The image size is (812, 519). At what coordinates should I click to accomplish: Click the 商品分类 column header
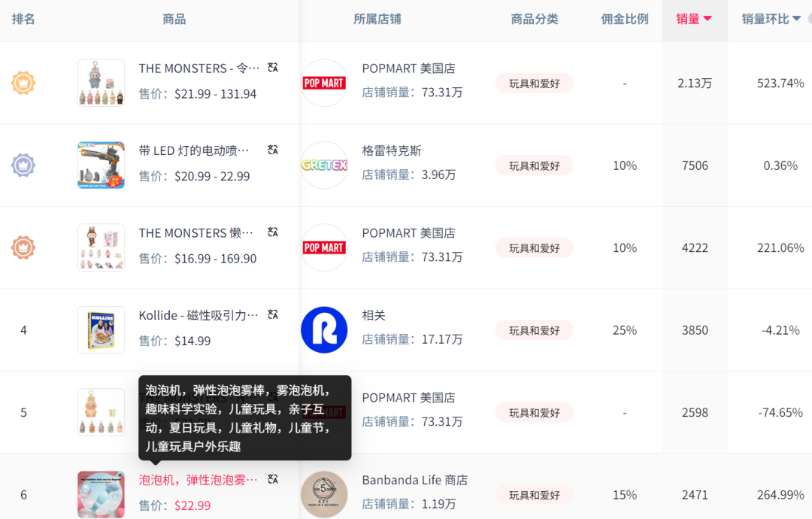pos(535,18)
